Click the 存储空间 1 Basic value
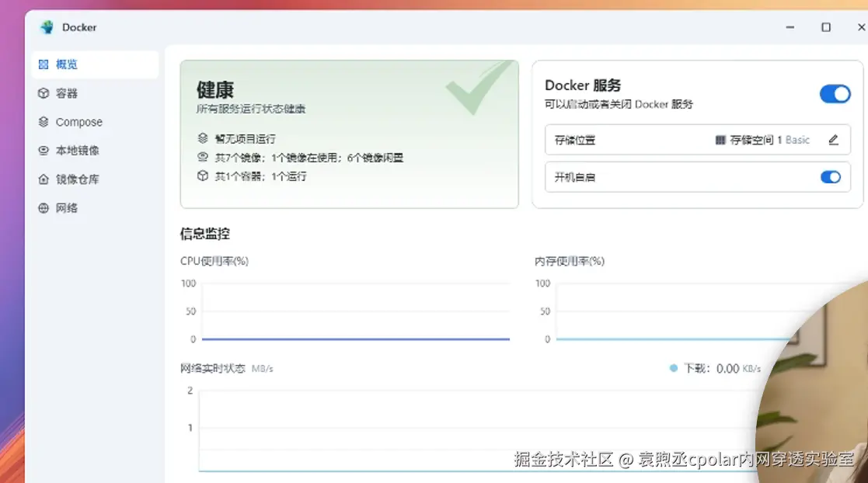Viewport: 868px width, 483px height. tap(769, 140)
